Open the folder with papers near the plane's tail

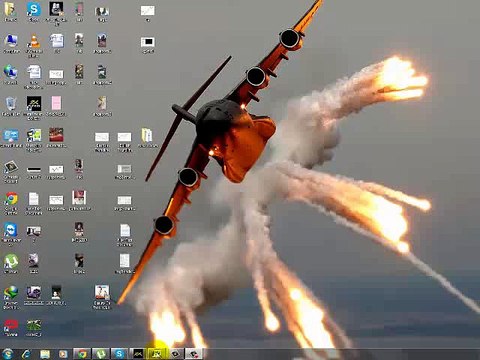tap(147, 135)
